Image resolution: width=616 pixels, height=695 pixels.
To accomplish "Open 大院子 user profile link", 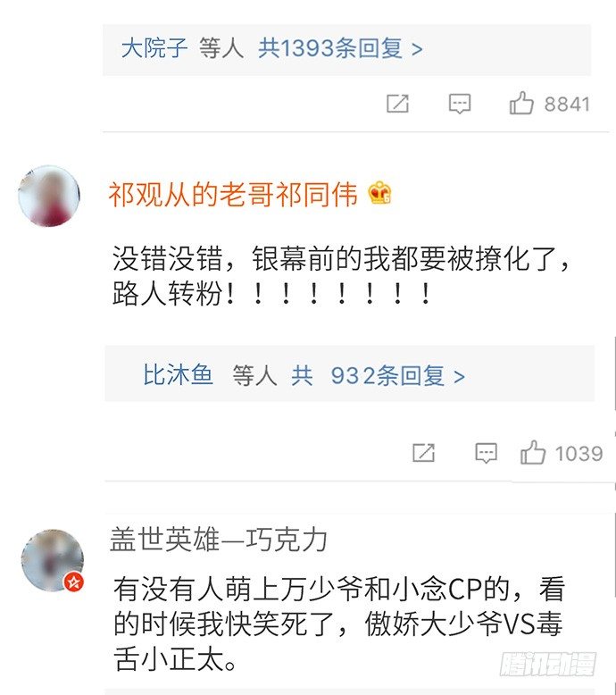I will [154, 47].
